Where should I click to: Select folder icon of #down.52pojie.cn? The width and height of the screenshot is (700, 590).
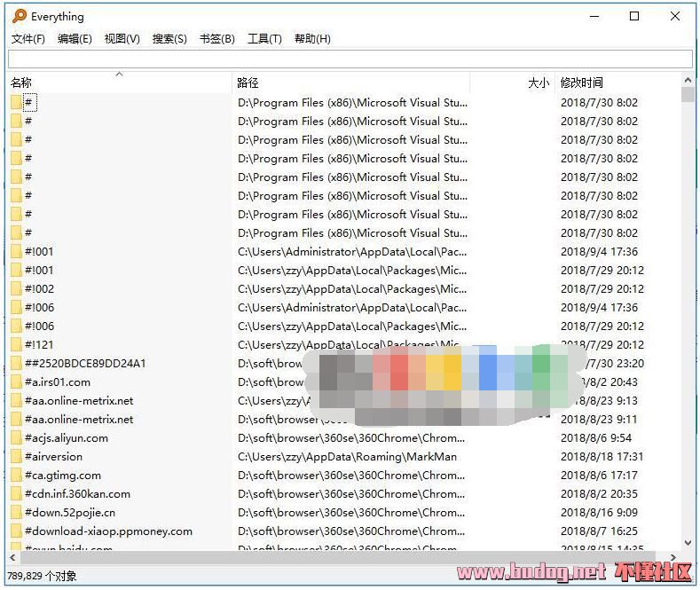coord(17,512)
